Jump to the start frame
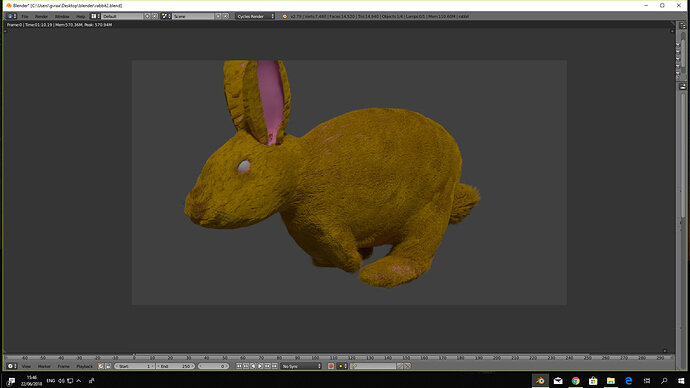 239,366
